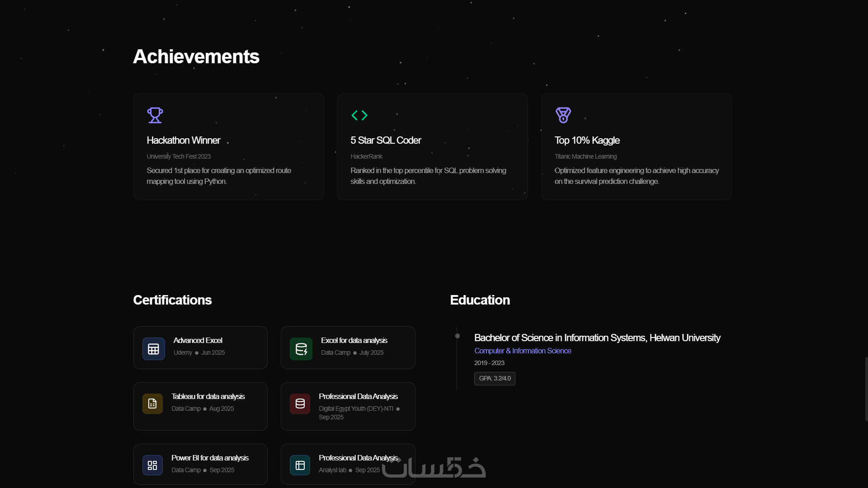This screenshot has width=868, height=488.
Task: Click the trophy icon on Hackathon Winner
Action: point(155,115)
